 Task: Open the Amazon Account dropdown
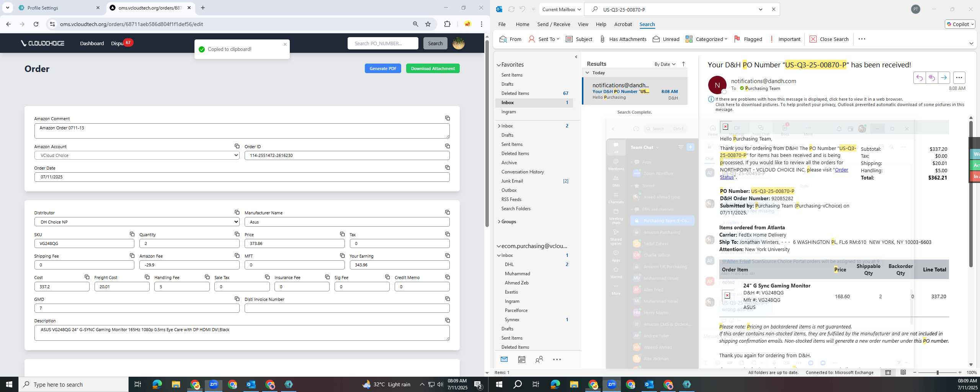(137, 155)
